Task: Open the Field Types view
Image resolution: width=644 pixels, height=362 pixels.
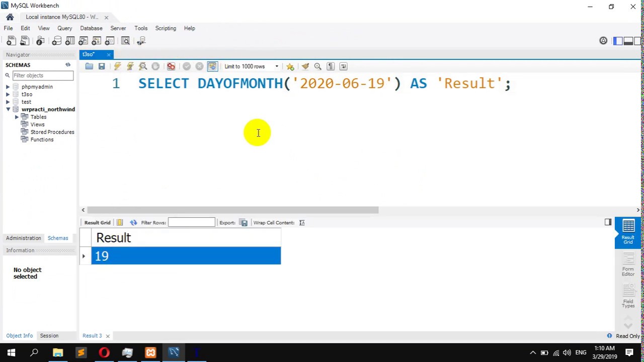Action: click(628, 296)
